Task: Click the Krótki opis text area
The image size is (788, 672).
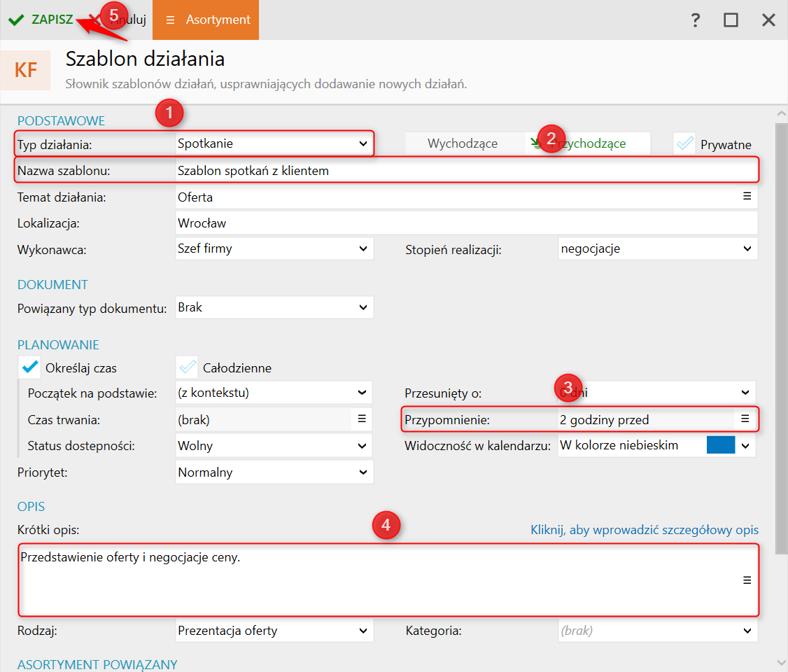Action: pyautogui.click(x=388, y=580)
